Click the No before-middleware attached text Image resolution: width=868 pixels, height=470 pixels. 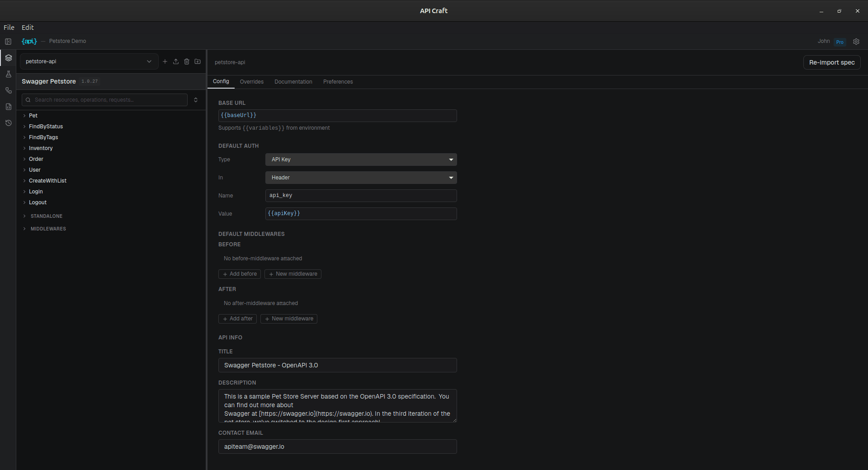click(263, 258)
